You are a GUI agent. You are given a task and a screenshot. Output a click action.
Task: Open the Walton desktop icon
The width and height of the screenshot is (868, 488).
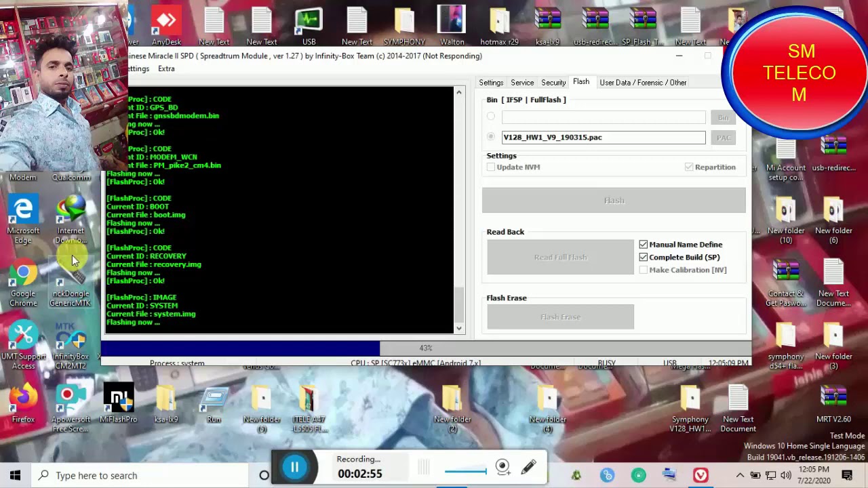click(452, 26)
